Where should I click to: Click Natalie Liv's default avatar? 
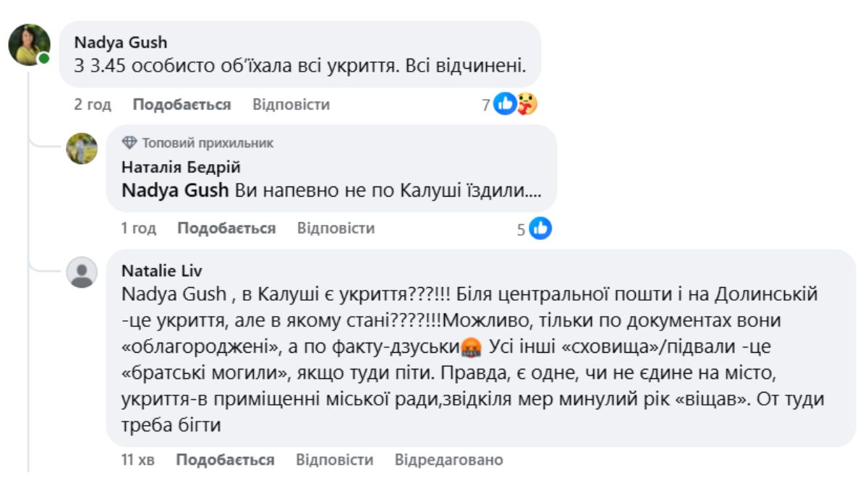click(x=82, y=273)
